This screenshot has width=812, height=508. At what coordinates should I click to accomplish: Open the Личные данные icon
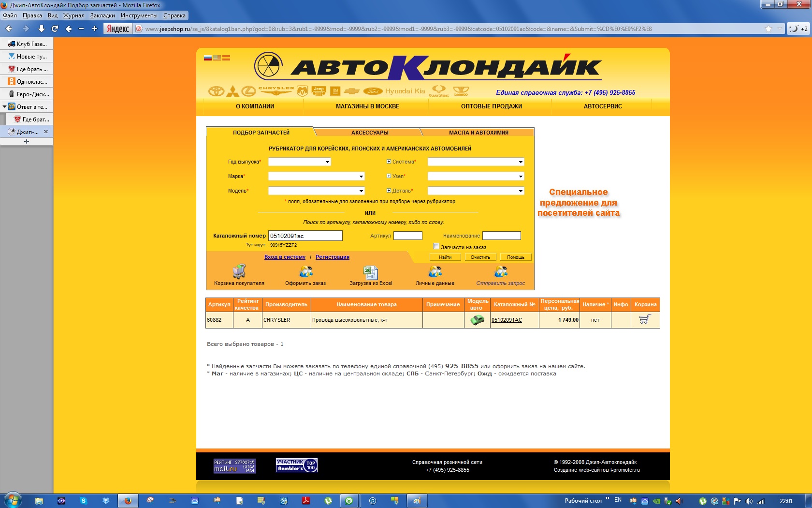[435, 272]
